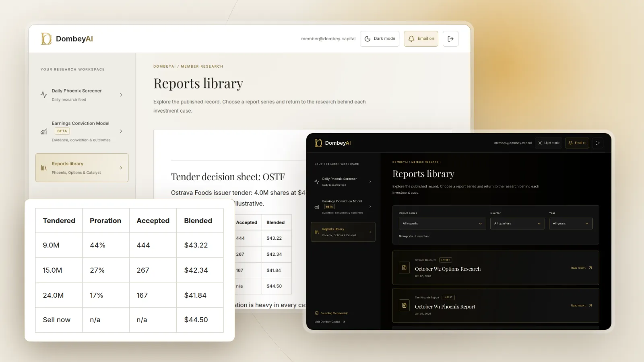Click the Proration header in enlarged table
644x362 pixels.
click(x=105, y=221)
